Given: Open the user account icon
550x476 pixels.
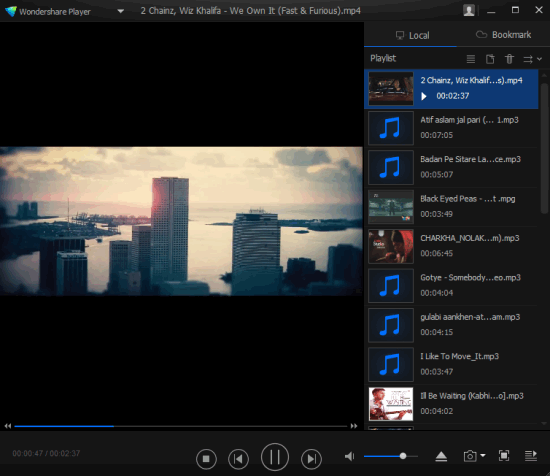Looking at the screenshot, I should click(x=469, y=10).
